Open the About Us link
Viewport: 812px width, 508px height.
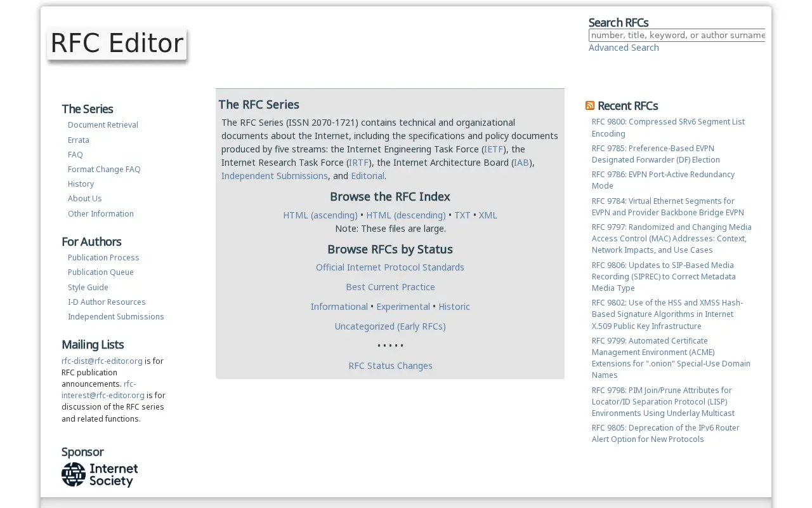tap(85, 199)
